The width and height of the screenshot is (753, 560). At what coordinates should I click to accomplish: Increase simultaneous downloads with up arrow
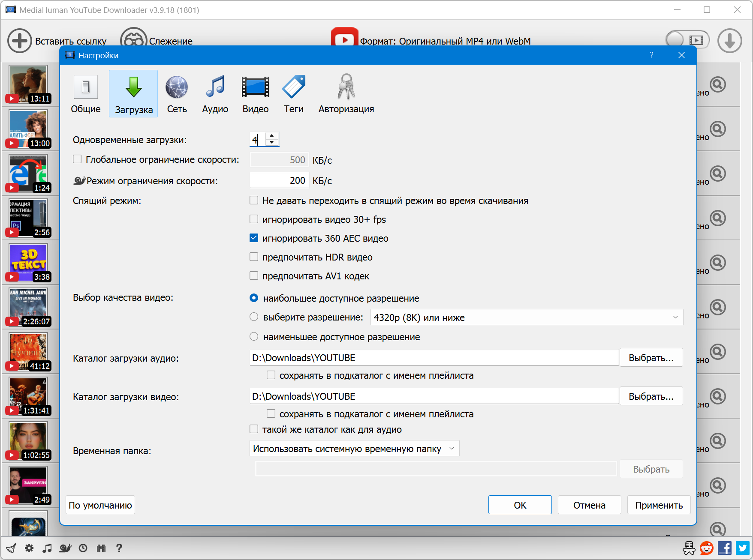coord(272,136)
